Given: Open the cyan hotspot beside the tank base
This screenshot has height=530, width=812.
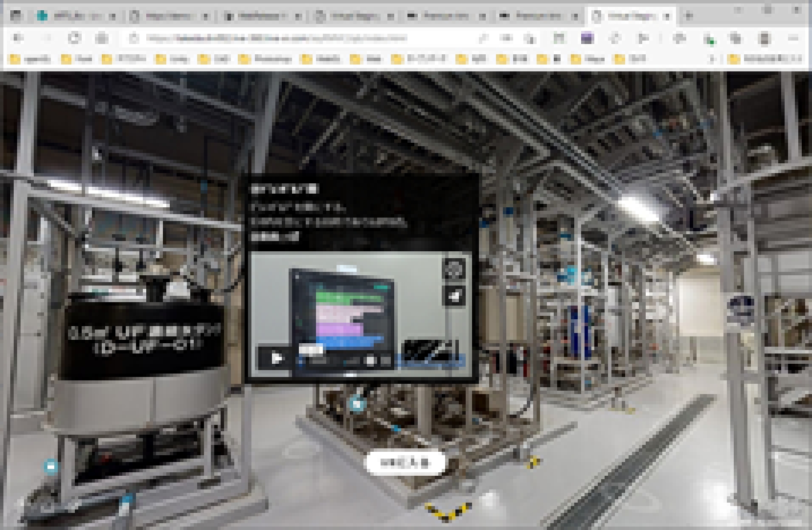Looking at the screenshot, I should [51, 466].
